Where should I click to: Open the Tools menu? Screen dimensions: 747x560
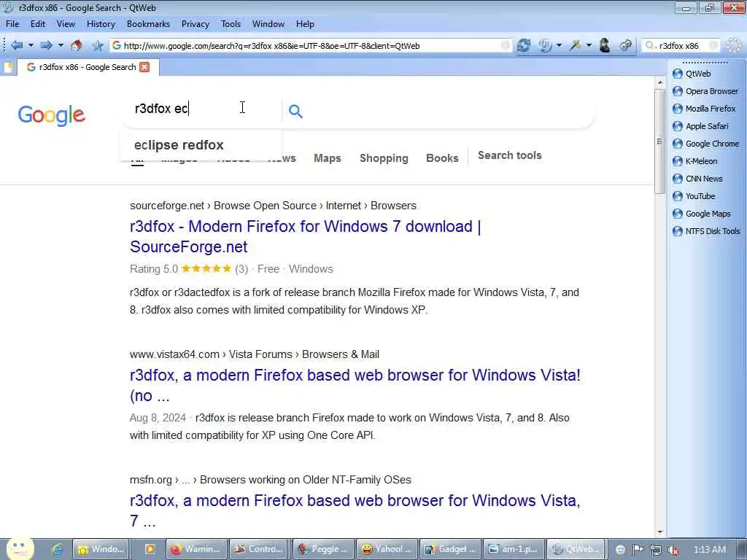(x=231, y=24)
